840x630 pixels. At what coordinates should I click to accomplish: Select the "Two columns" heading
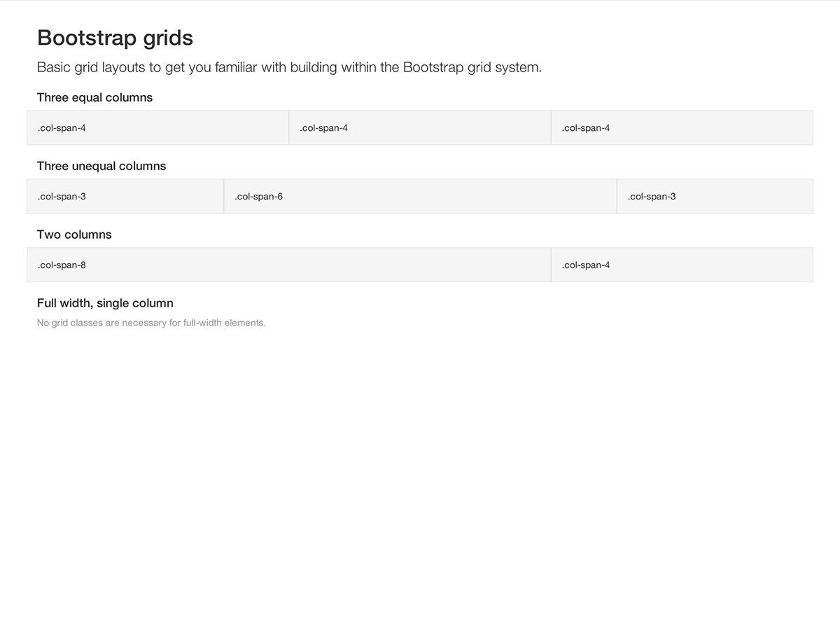coord(74,234)
